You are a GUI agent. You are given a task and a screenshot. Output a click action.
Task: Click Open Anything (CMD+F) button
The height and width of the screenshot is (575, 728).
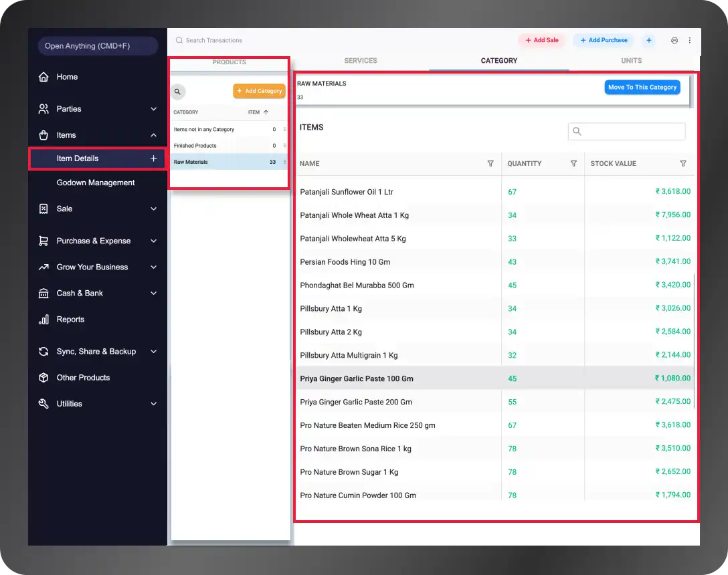(98, 46)
